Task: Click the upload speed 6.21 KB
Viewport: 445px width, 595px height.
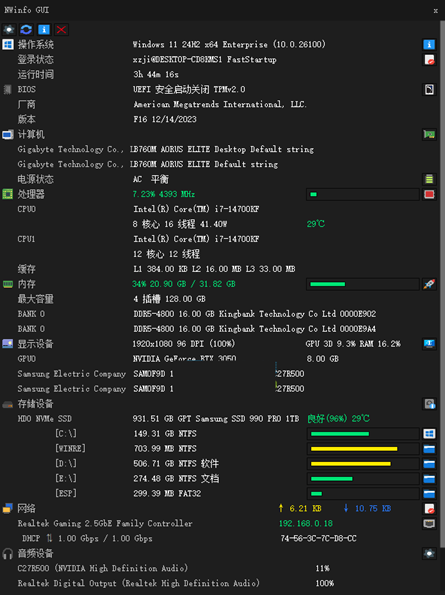Action: [x=300, y=508]
